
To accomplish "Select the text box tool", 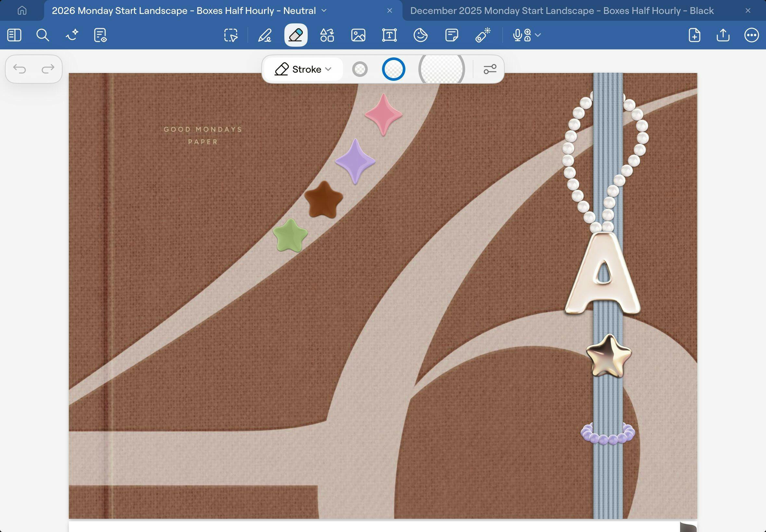I will (x=389, y=35).
